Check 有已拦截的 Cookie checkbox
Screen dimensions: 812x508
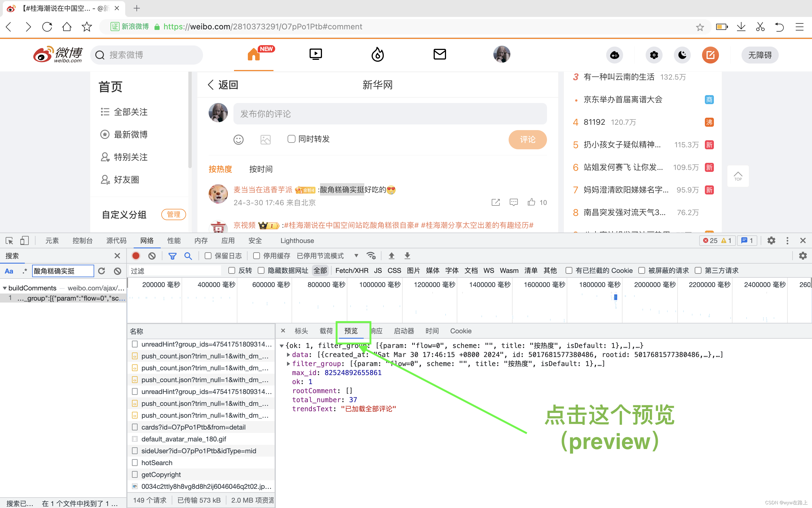[x=569, y=270]
